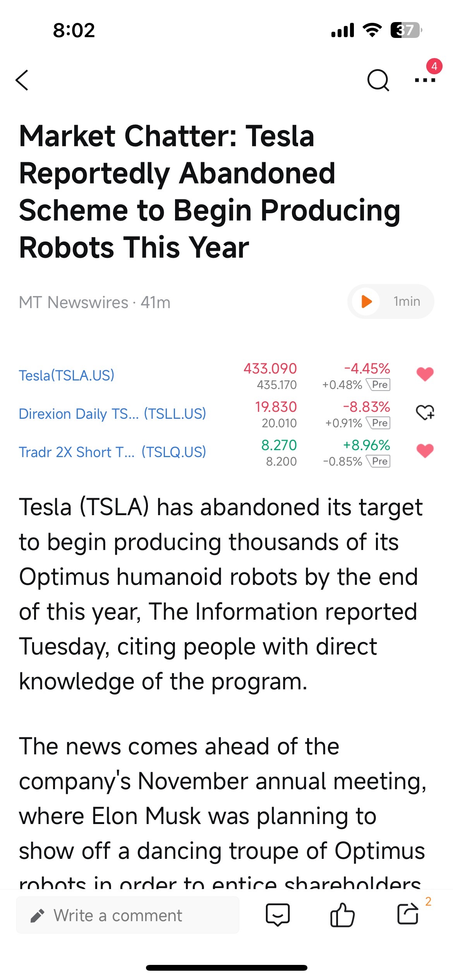453x980 pixels.
Task: Tap the Pre tag beside TSLA
Action: click(379, 385)
